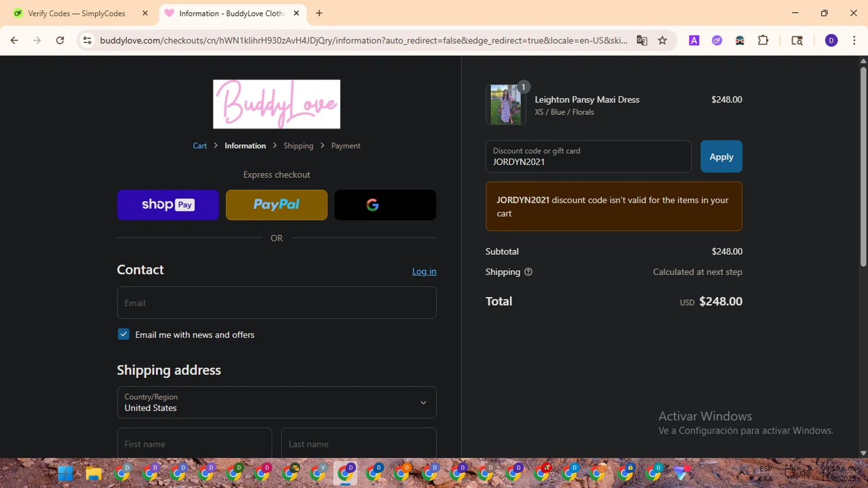Viewport: 868px width, 488px height.
Task: Click the browser back arrow
Action: click(14, 41)
